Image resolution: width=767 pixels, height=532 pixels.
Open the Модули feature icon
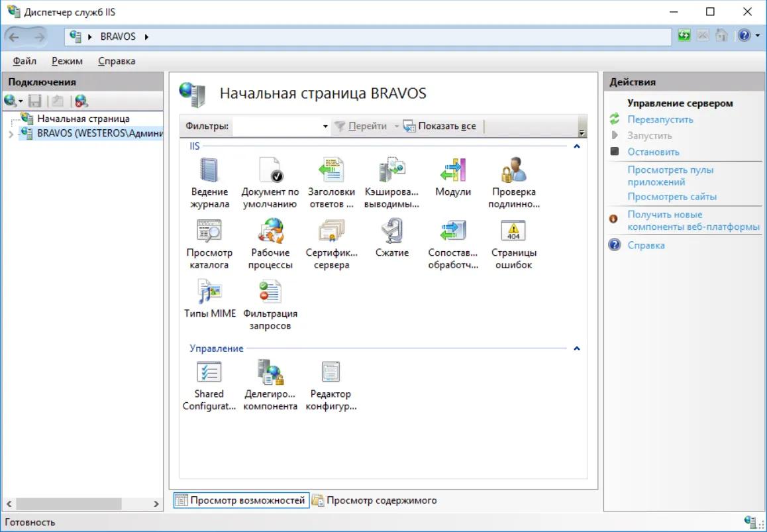pyautogui.click(x=453, y=177)
